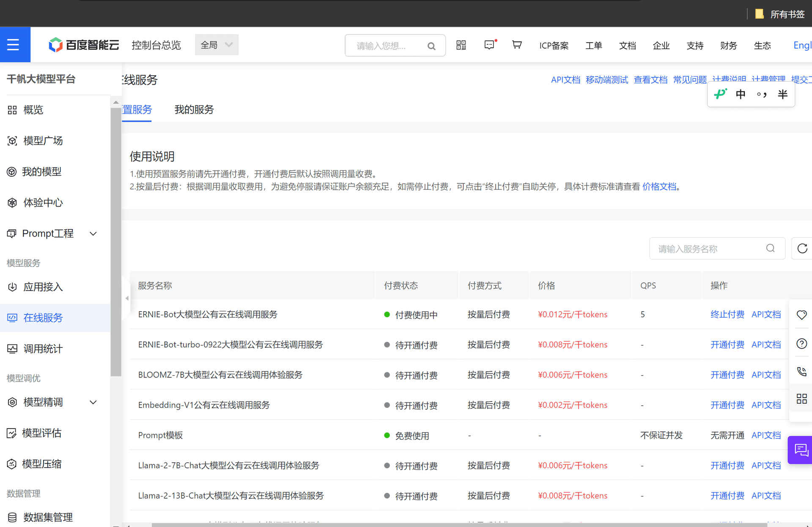Open the 全局 region dropdown
Viewport: 812px width, 527px height.
point(217,45)
